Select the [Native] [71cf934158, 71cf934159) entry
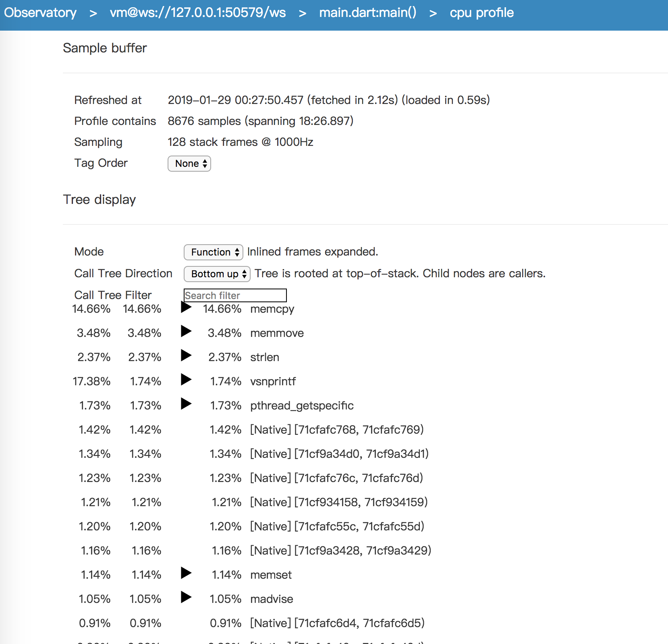The width and height of the screenshot is (668, 644). coord(339,502)
